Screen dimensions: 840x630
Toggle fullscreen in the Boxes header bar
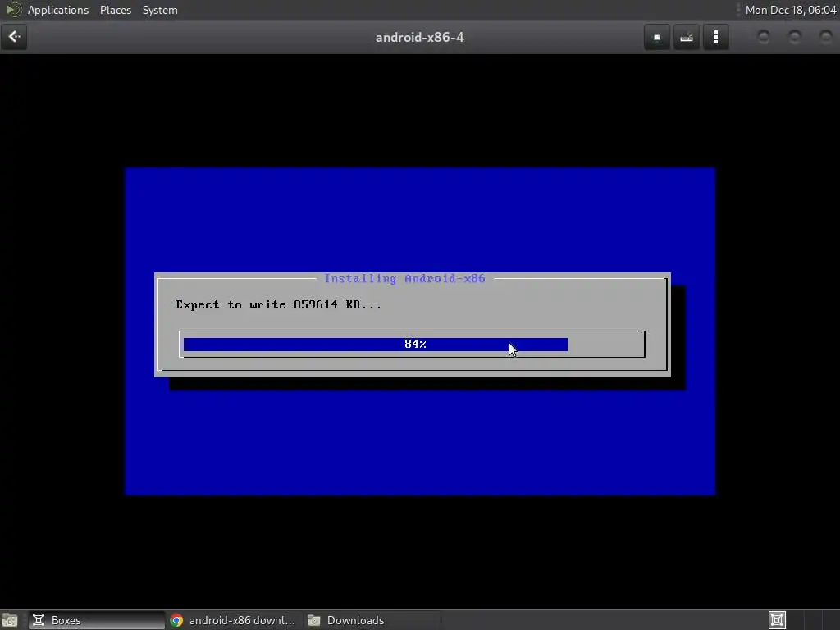[x=657, y=38]
